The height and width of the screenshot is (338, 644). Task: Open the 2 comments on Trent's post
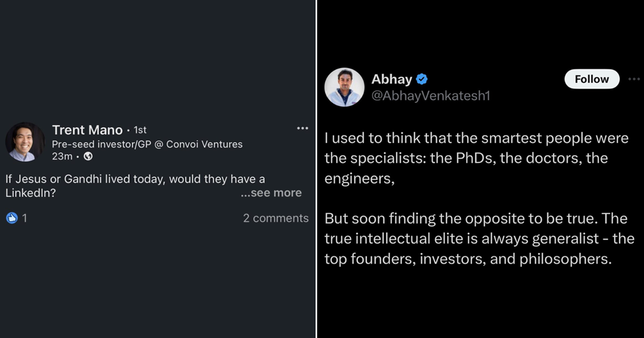click(275, 218)
